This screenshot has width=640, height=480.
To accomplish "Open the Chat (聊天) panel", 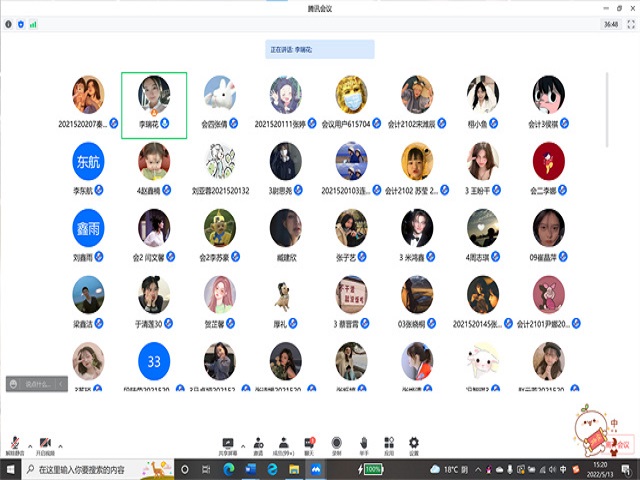I will 310,445.
